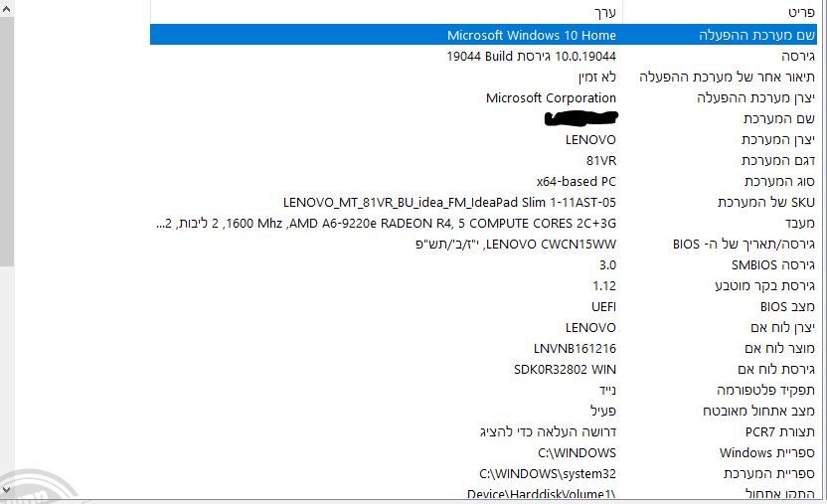This screenshot has height=504, width=827.
Task: Select the ספריית המערכת label
Action: 769,473
